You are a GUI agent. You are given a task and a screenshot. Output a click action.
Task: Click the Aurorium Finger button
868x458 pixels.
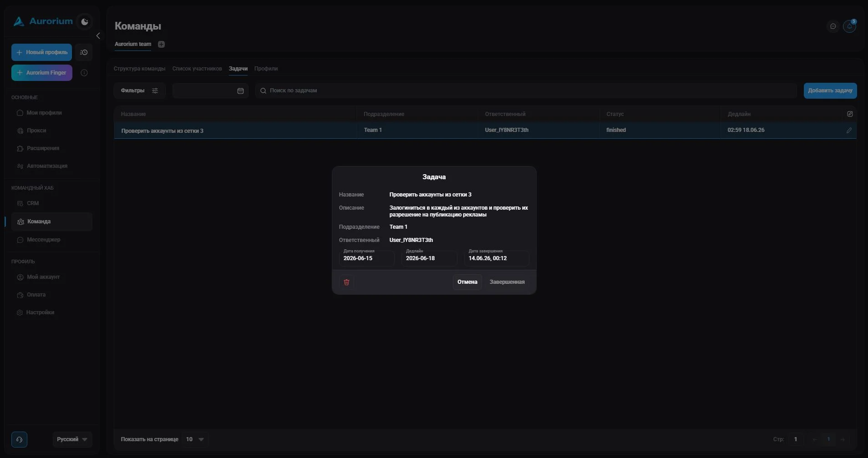click(x=41, y=73)
